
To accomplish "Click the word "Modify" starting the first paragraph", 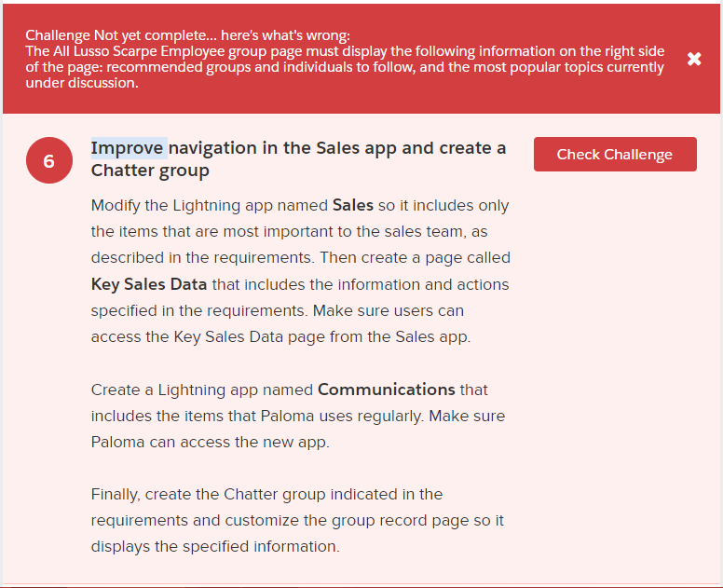I will [x=116, y=205].
